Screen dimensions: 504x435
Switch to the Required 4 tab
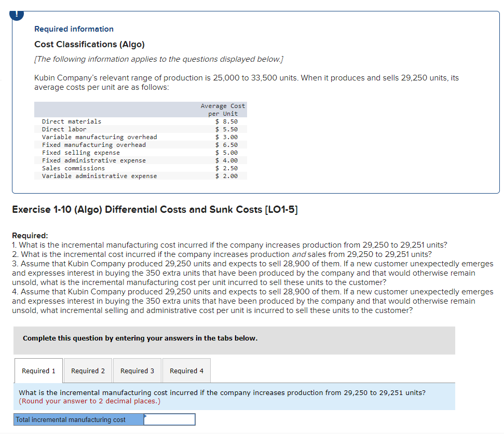tap(186, 370)
